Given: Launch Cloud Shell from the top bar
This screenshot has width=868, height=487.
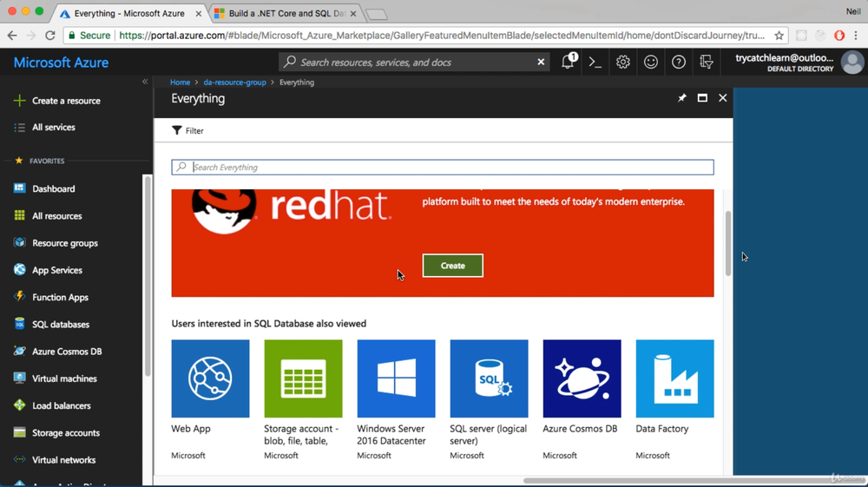Looking at the screenshot, I should coord(595,62).
